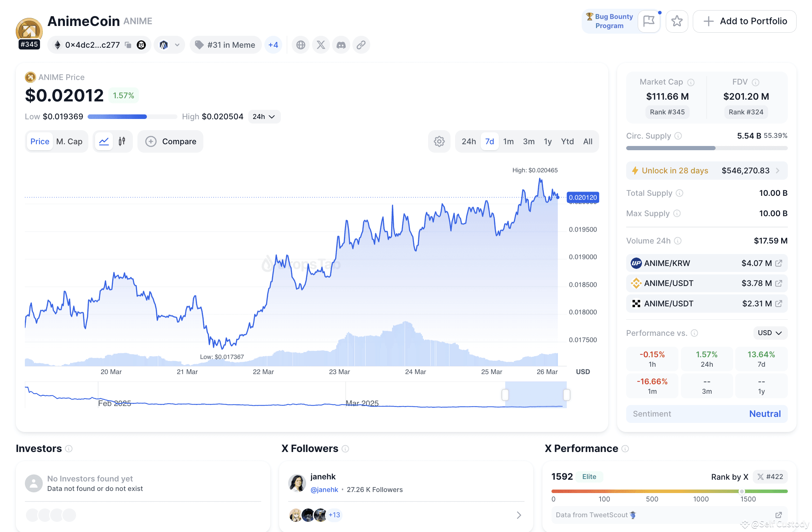Open the #31 in Meme category tag

tap(226, 45)
